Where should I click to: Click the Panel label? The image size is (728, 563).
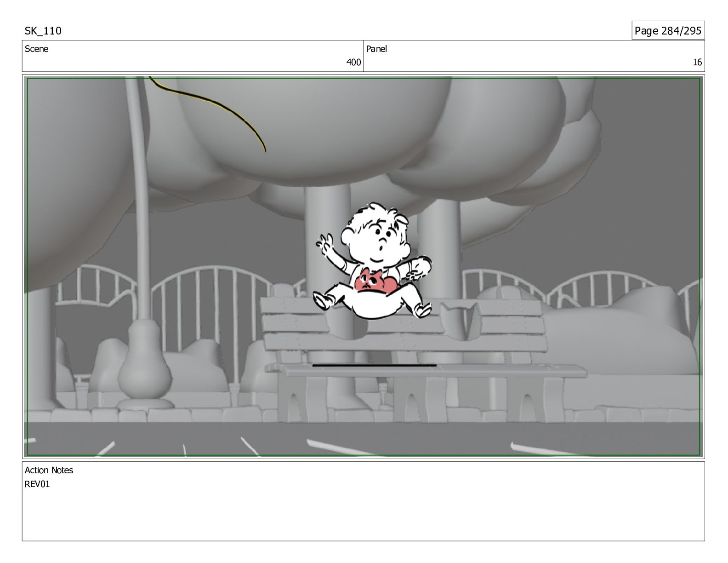376,49
